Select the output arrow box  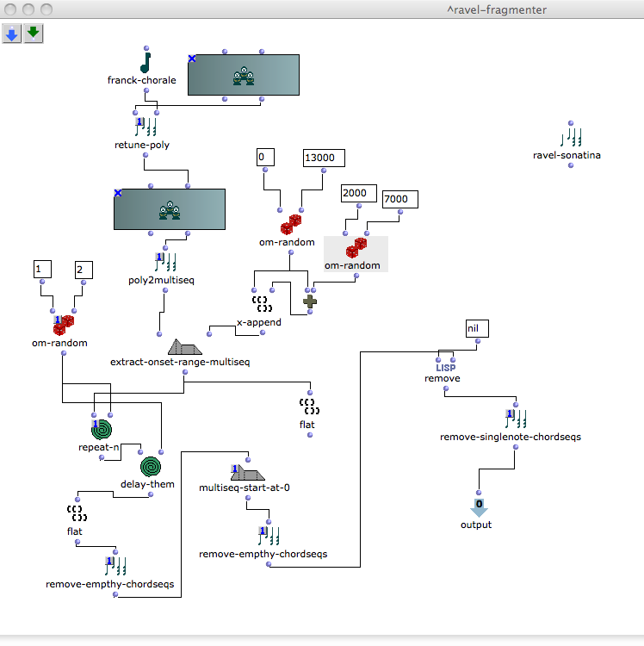click(x=478, y=507)
